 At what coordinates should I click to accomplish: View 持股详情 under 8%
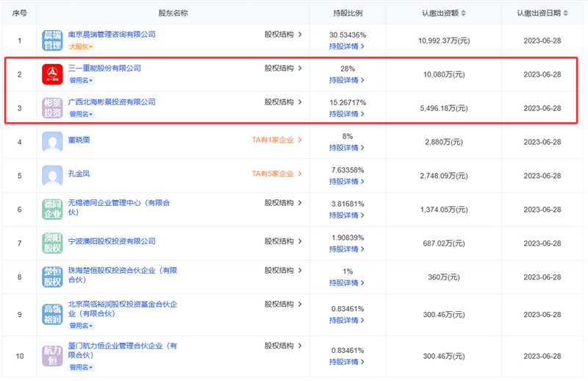pos(347,148)
